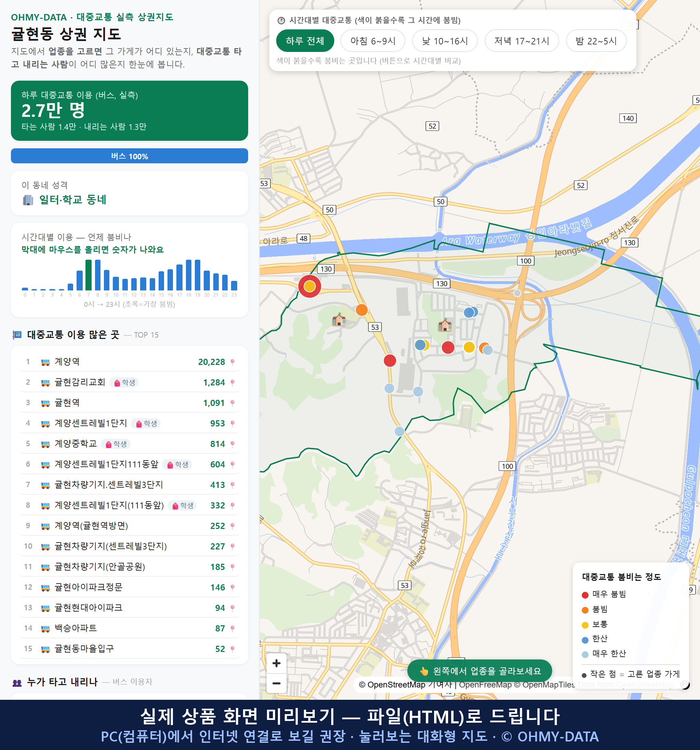Click the pin icon beside 계양역 row

(232, 362)
